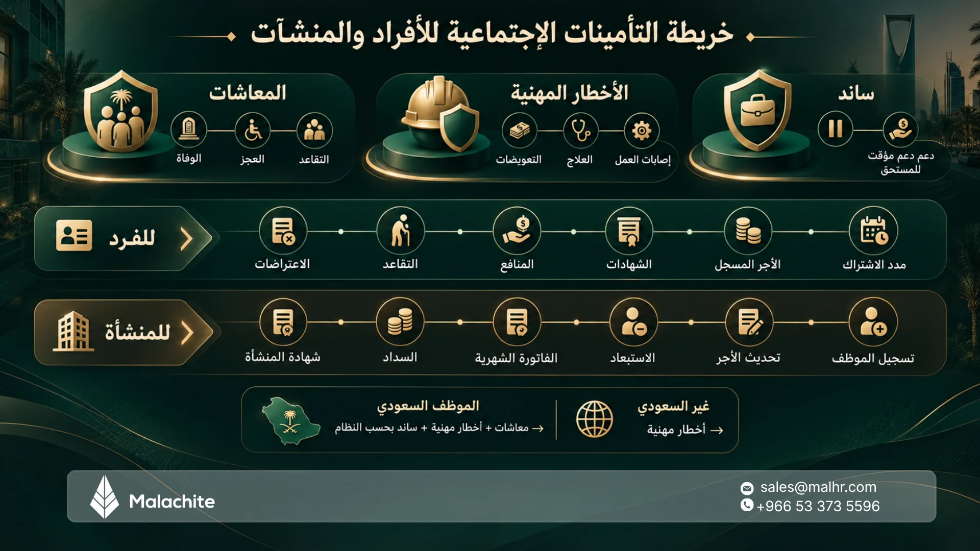Open the sales@malhr.com email link
The width and height of the screenshot is (980, 551).
818,487
